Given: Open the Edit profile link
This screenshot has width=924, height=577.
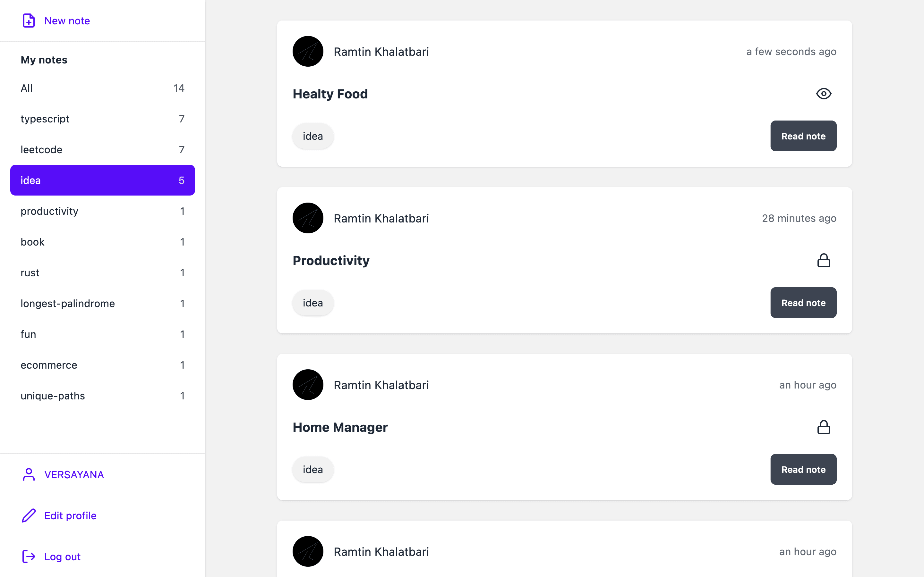Looking at the screenshot, I should [70, 515].
